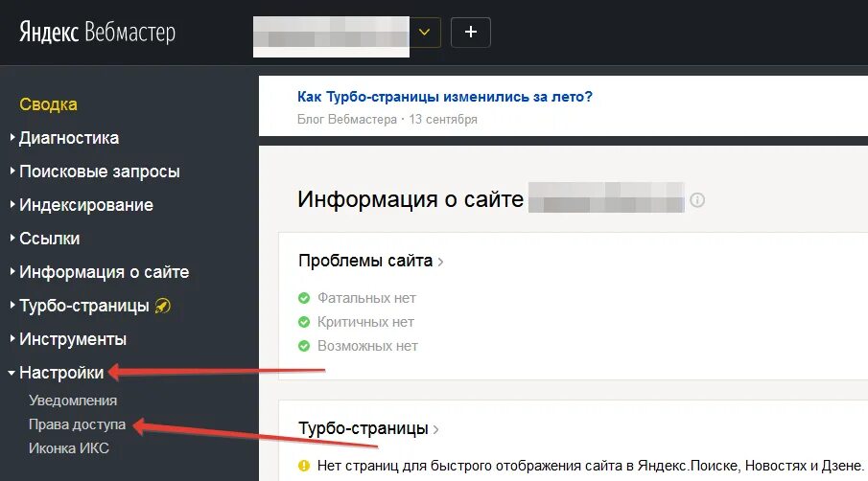
Task: Click green check beside Фатальных нет
Action: coord(304,298)
